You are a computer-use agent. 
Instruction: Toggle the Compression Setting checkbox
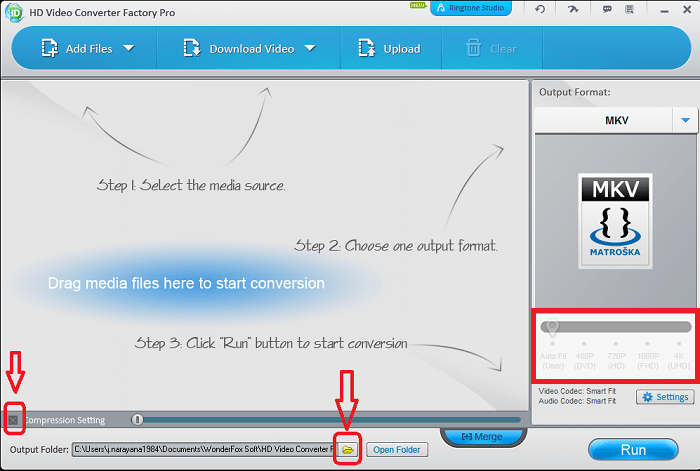click(x=13, y=420)
